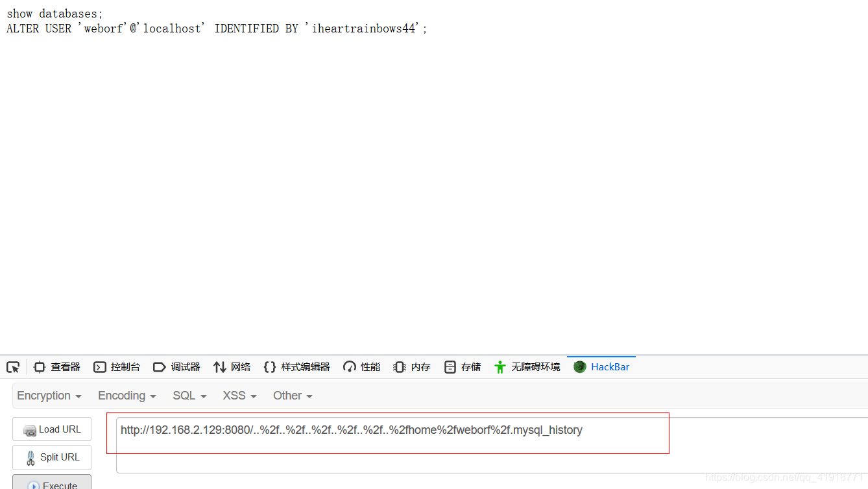
Task: Open the SQL dropdown menu
Action: pos(189,396)
